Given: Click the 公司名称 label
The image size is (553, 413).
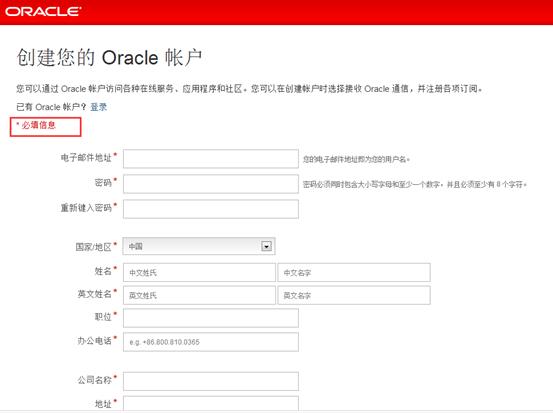Looking at the screenshot, I should point(95,380).
